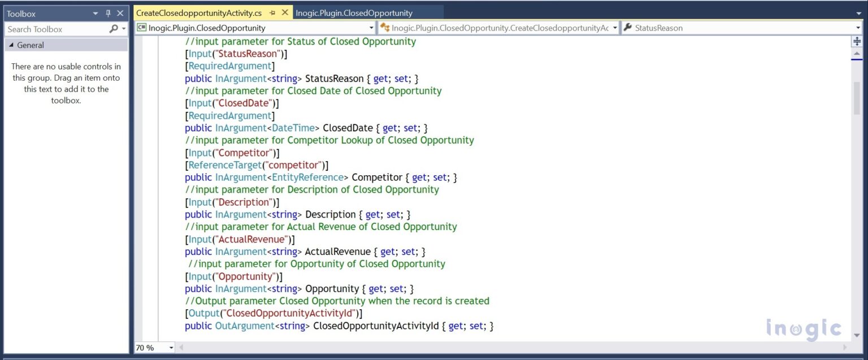Open the Inogic.Plugin.ClosedOpportunity project dropdown
The height and width of the screenshot is (360, 868).
coord(372,27)
